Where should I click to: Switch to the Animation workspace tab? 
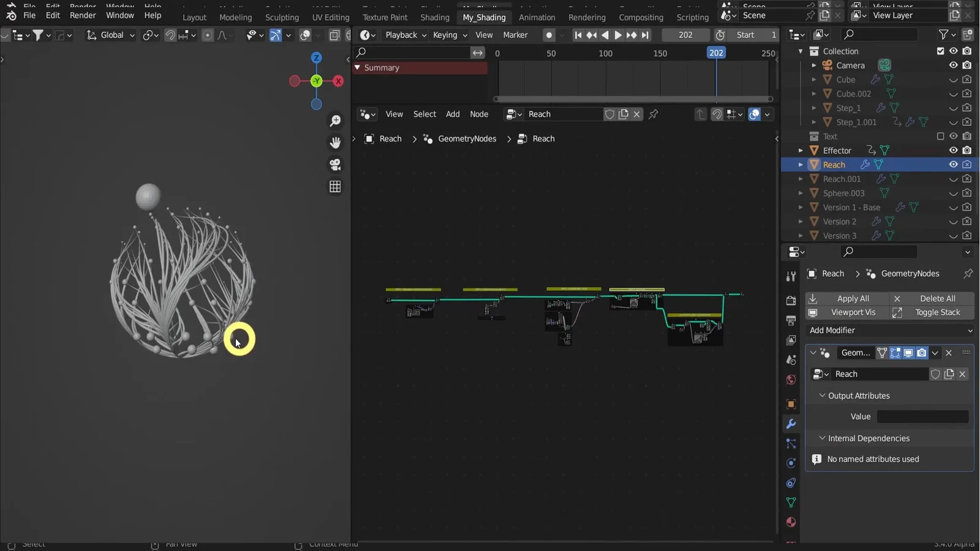[537, 17]
